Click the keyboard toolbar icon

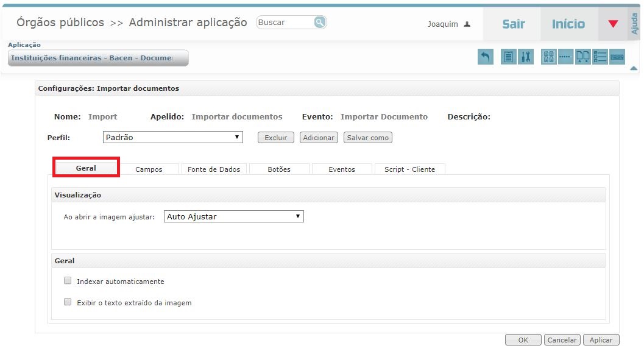(617, 57)
